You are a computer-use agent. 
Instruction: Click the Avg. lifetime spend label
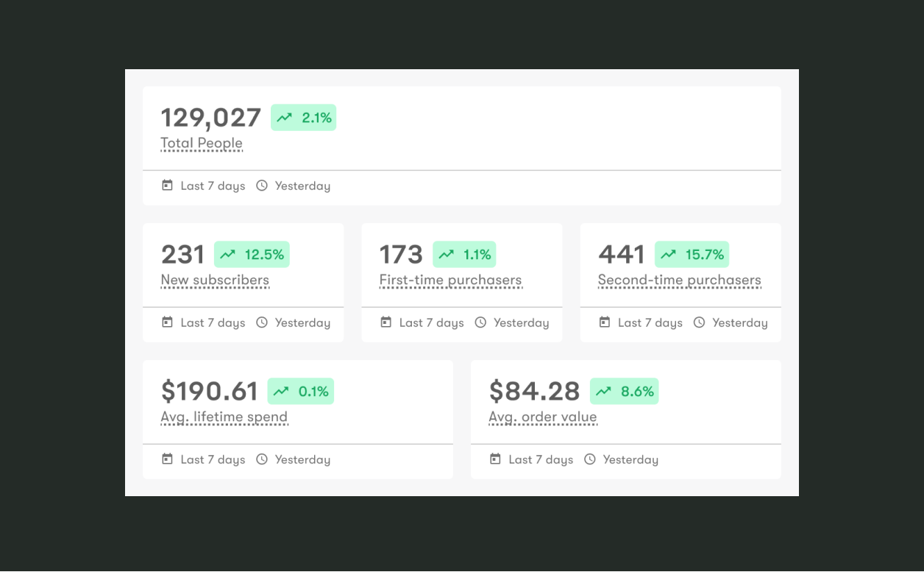coord(224,417)
